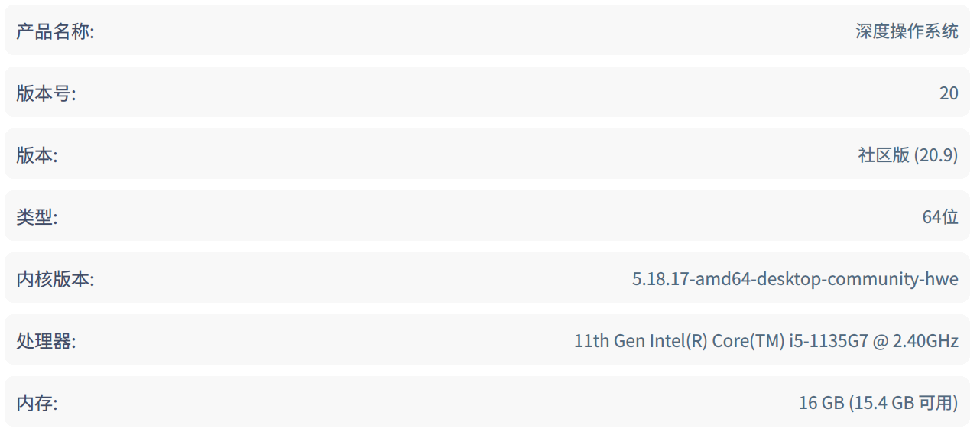Image resolution: width=980 pixels, height=432 pixels.
Task: Click the 类型 label
Action: pos(37,217)
